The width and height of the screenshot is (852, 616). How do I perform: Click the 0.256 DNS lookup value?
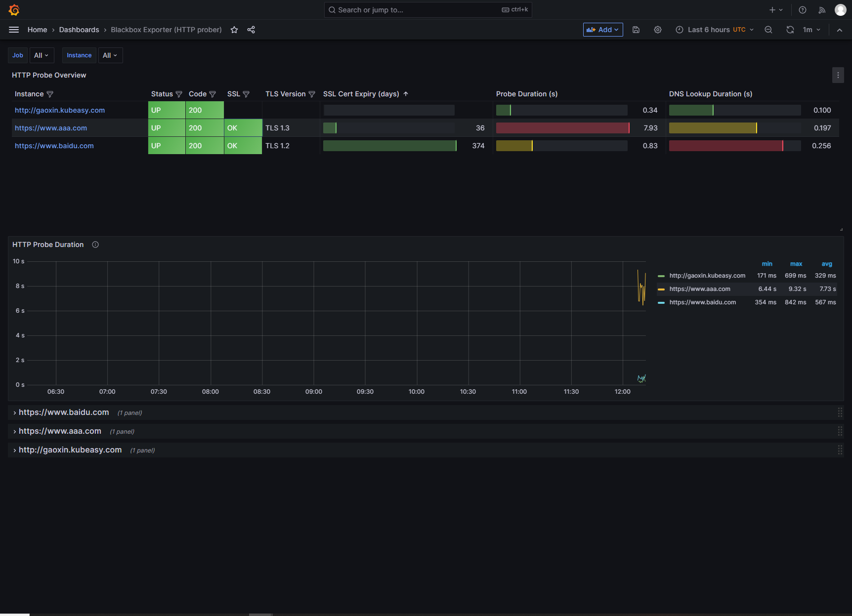tap(821, 146)
